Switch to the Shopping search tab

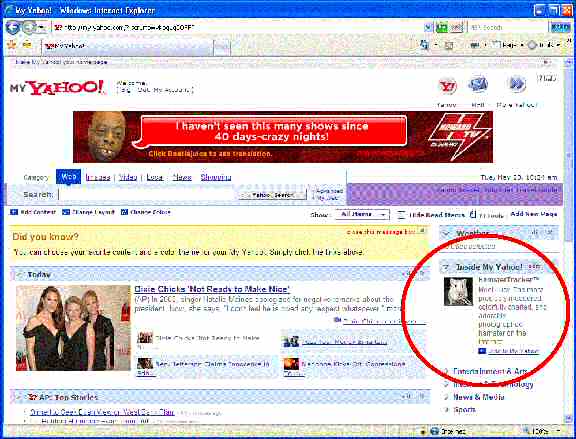tap(216, 177)
